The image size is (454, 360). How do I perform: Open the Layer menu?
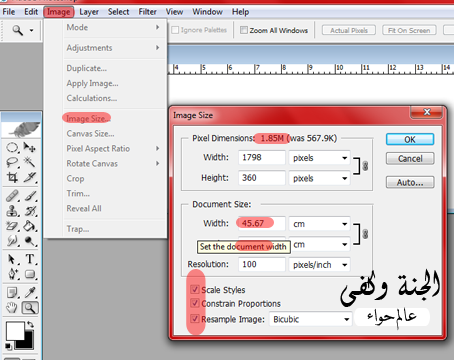pyautogui.click(x=89, y=12)
